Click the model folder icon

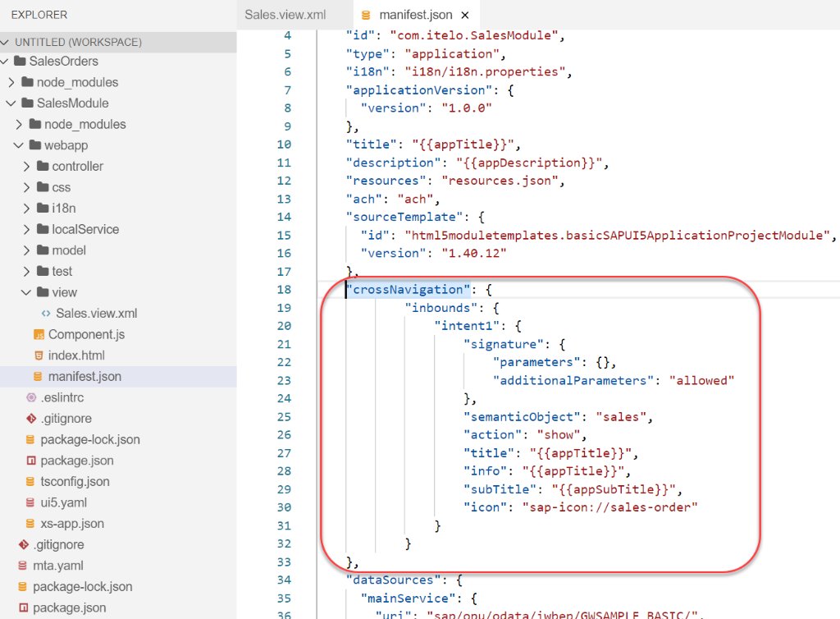[x=43, y=250]
